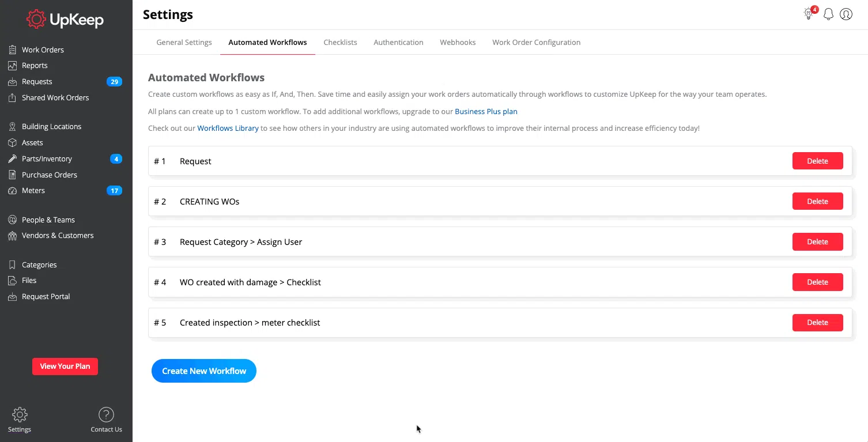Click the Work Orders clipboard icon

(12, 50)
